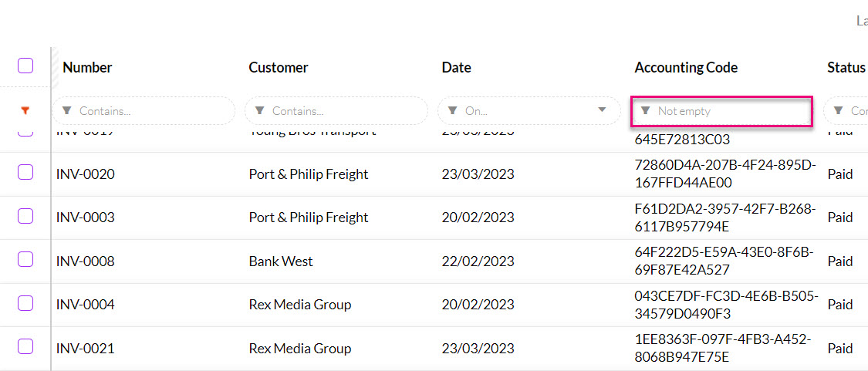Click the funnel icon in Accounting Code filter
This screenshot has width=868, height=371.
(645, 111)
